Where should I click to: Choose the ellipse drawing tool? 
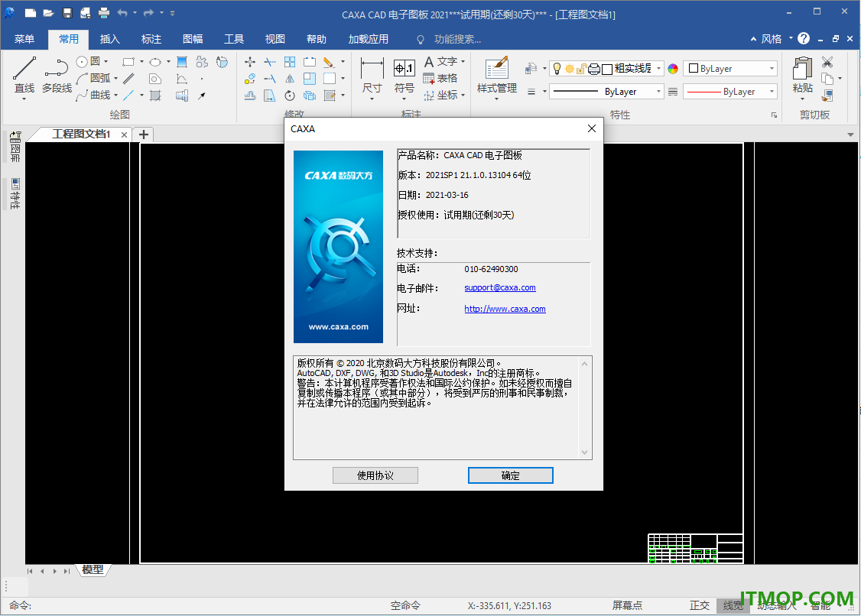(155, 61)
